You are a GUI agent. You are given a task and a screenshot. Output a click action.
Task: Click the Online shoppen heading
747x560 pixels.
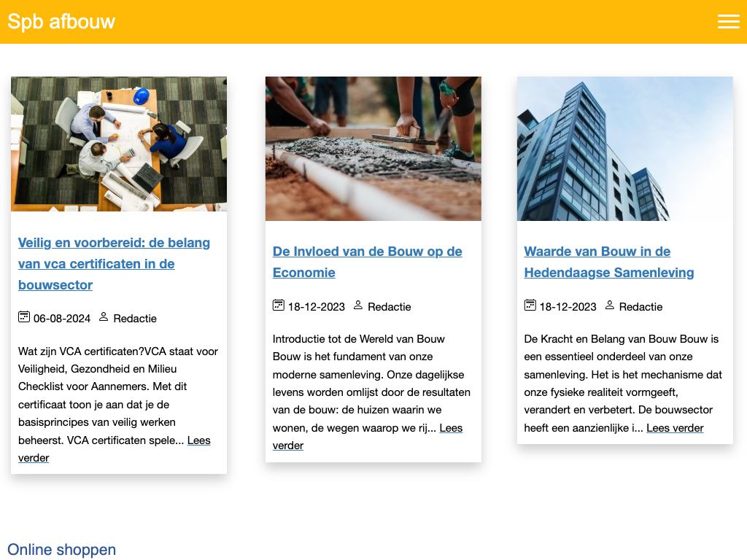[61, 550]
